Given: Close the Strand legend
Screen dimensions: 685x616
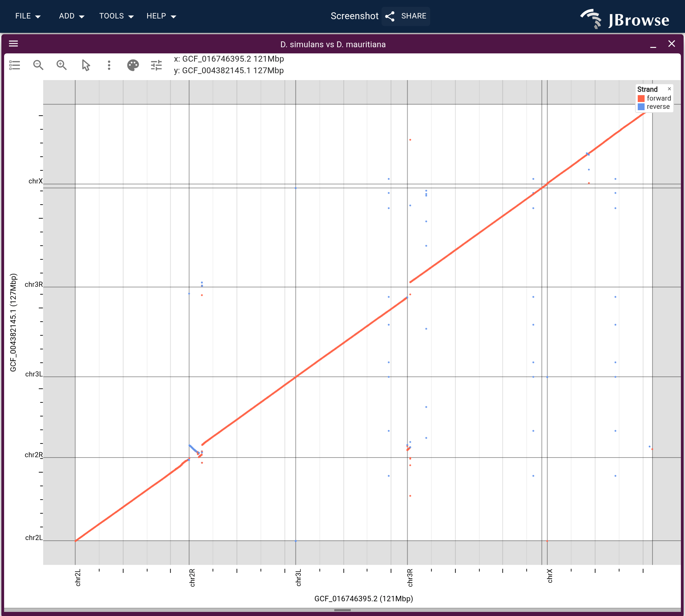Looking at the screenshot, I should coord(669,89).
